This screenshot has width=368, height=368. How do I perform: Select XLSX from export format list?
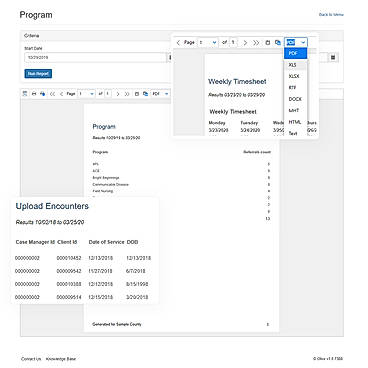pyautogui.click(x=295, y=76)
